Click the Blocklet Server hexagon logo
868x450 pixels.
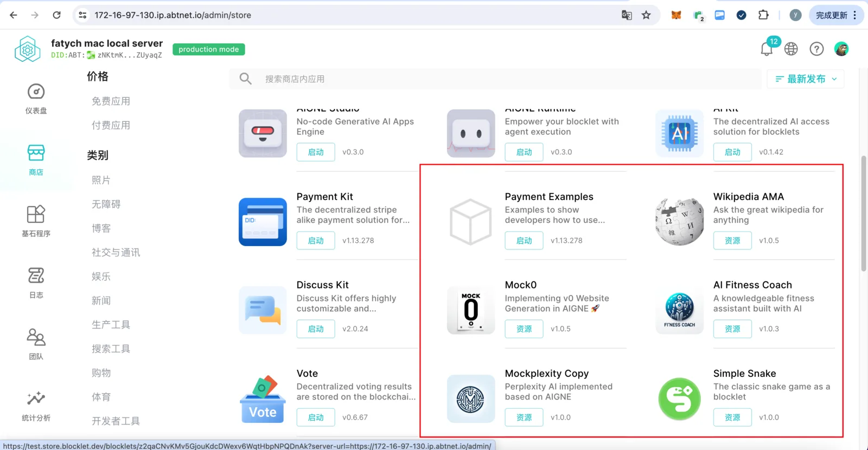28,49
